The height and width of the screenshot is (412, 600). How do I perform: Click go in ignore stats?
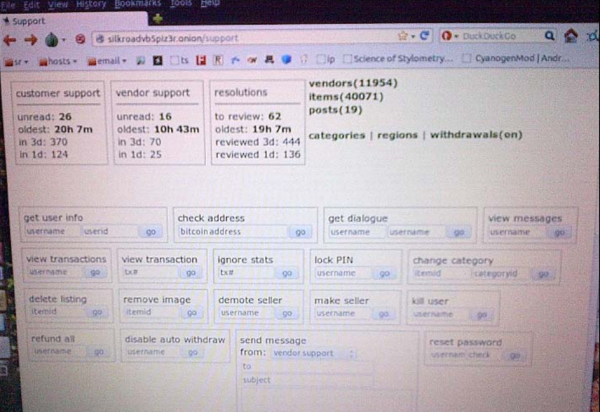pos(287,273)
